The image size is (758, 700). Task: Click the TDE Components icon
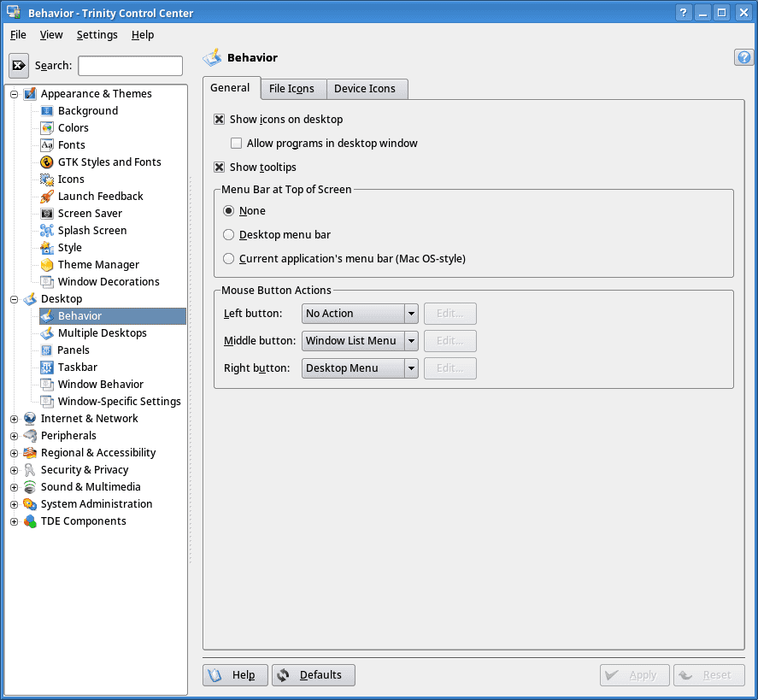pyautogui.click(x=30, y=521)
